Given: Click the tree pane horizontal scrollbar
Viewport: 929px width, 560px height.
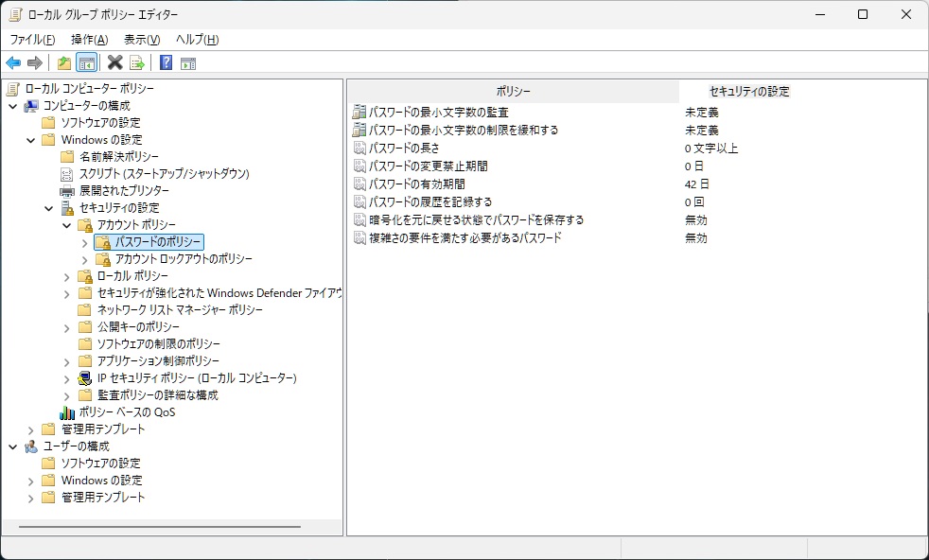Looking at the screenshot, I should pyautogui.click(x=159, y=527).
